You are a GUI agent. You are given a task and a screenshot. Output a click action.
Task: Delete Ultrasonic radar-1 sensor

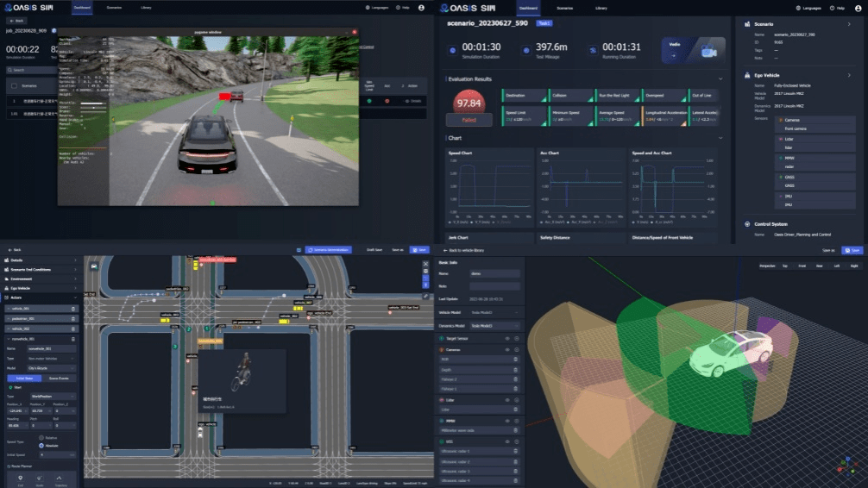515,451
